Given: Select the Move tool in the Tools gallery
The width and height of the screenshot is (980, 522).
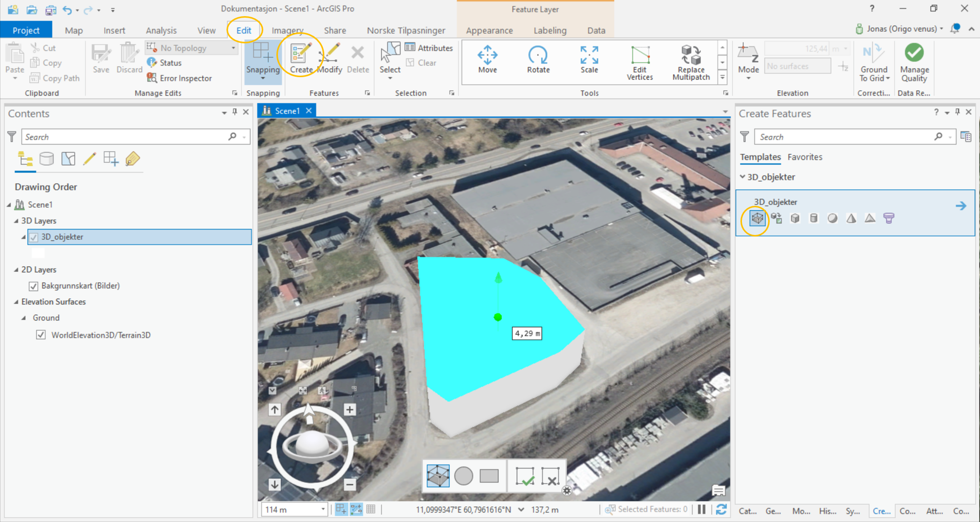Looking at the screenshot, I should (487, 60).
